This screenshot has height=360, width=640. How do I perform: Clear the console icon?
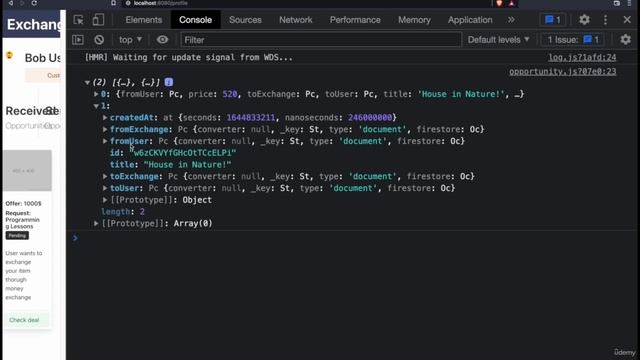tap(99, 40)
